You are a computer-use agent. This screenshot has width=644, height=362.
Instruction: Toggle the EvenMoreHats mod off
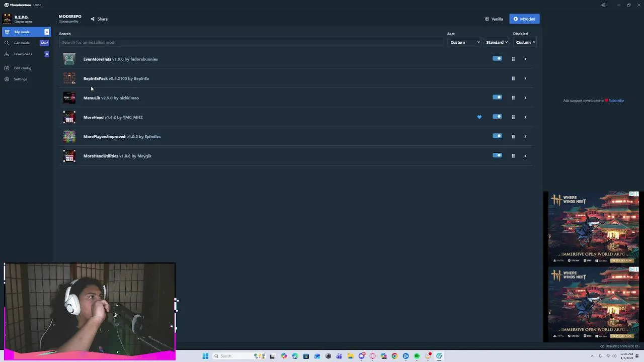[x=497, y=59]
